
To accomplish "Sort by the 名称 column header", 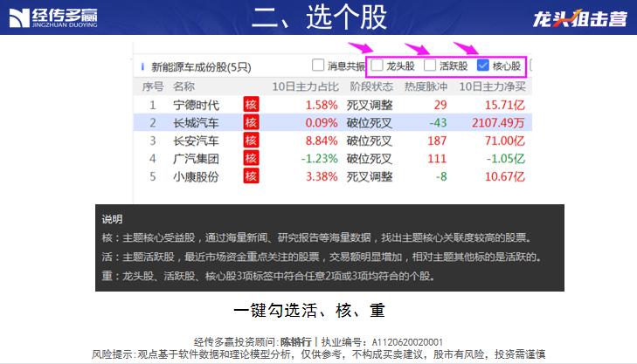I will 183,86.
